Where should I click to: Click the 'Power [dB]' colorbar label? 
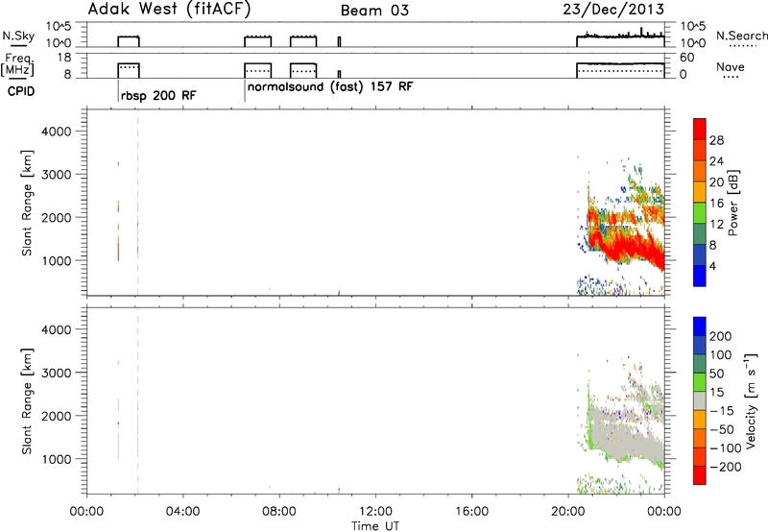tap(732, 203)
